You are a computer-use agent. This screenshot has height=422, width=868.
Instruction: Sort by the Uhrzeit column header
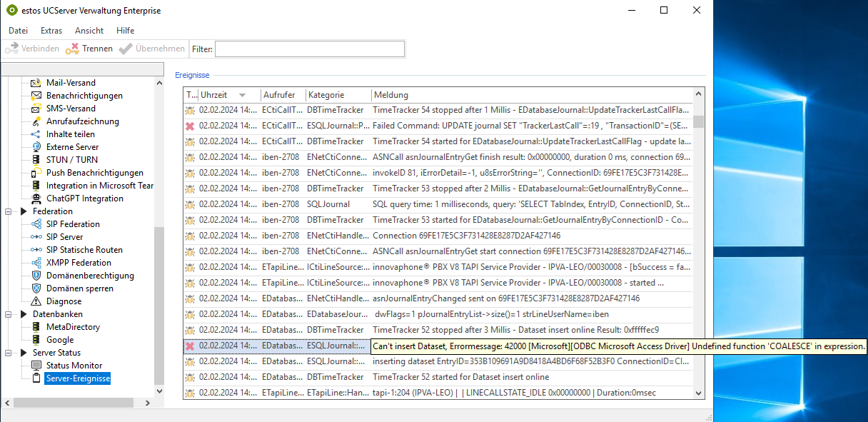pyautogui.click(x=214, y=95)
